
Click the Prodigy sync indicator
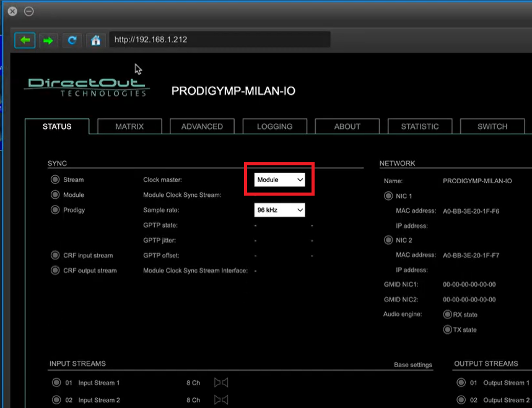(x=55, y=210)
